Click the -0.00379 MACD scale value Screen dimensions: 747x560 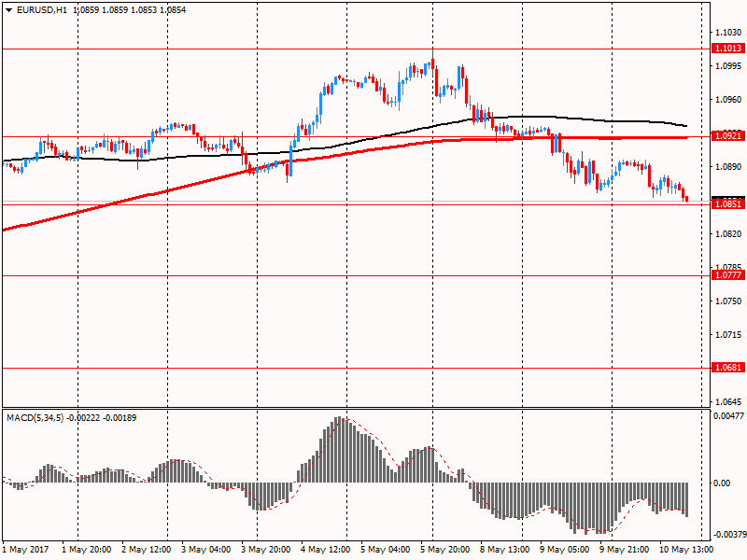pos(729,534)
